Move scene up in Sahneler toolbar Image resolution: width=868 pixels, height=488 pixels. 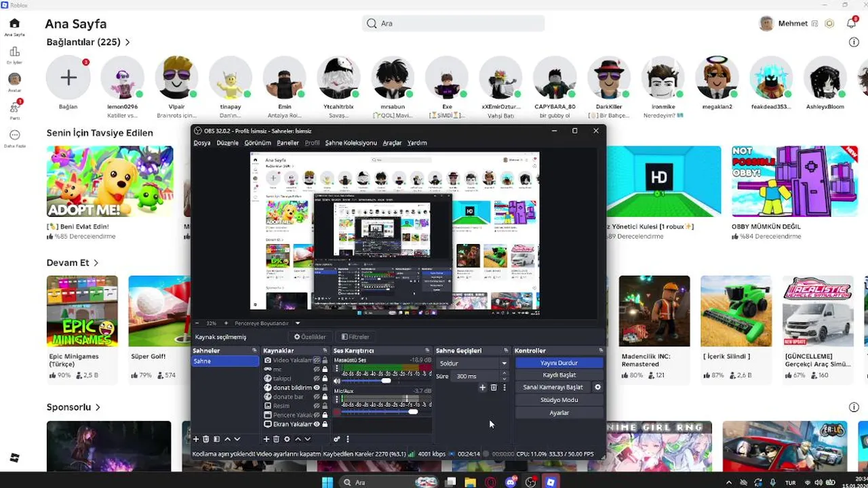227,439
